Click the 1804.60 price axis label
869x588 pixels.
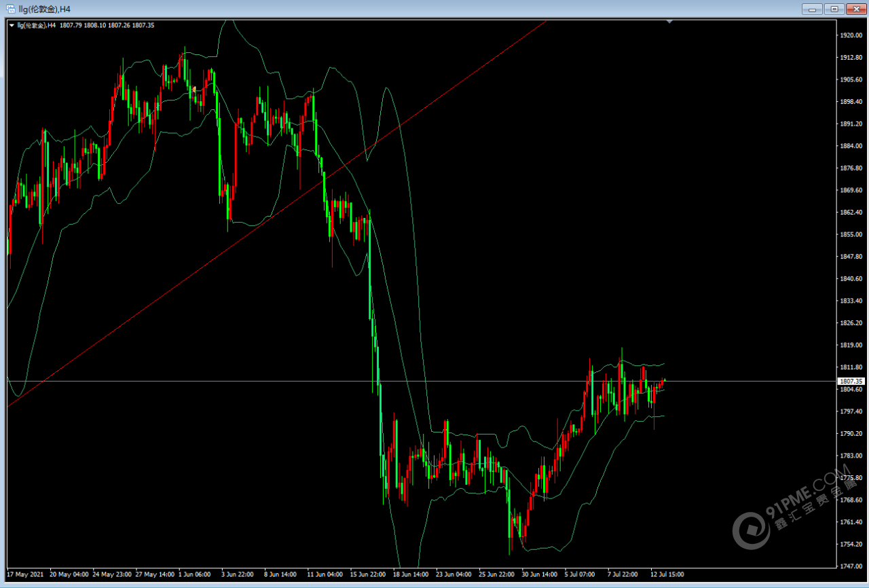[x=851, y=389]
